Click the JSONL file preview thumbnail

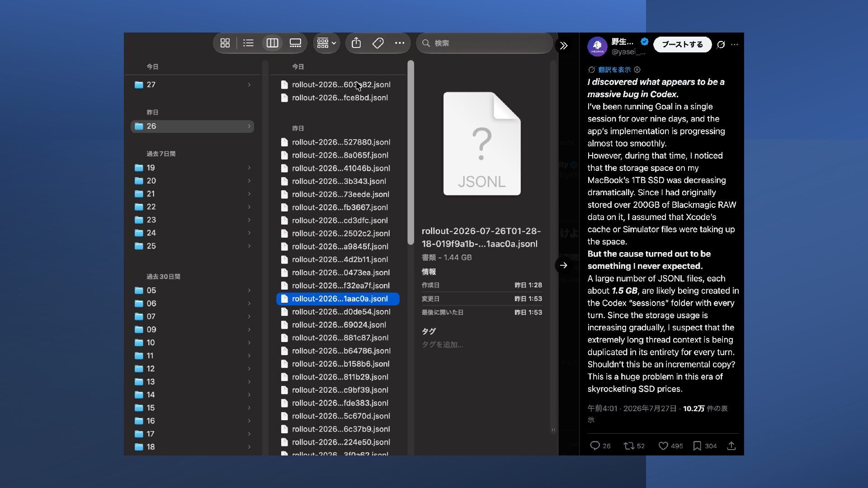coord(482,144)
